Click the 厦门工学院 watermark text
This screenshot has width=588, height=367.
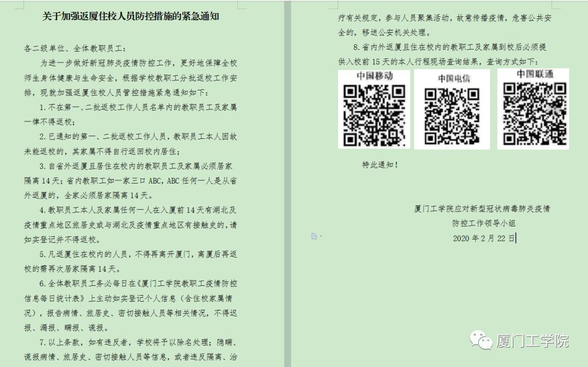coord(532,341)
